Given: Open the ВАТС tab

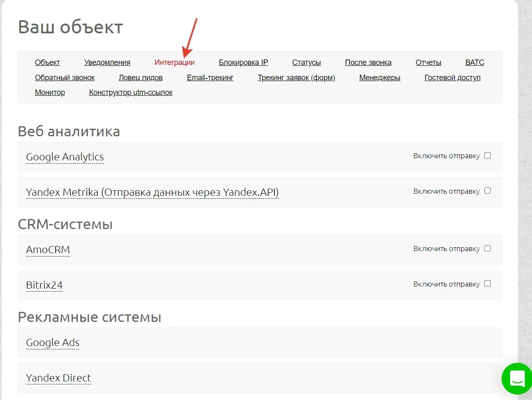Looking at the screenshot, I should click(x=475, y=62).
